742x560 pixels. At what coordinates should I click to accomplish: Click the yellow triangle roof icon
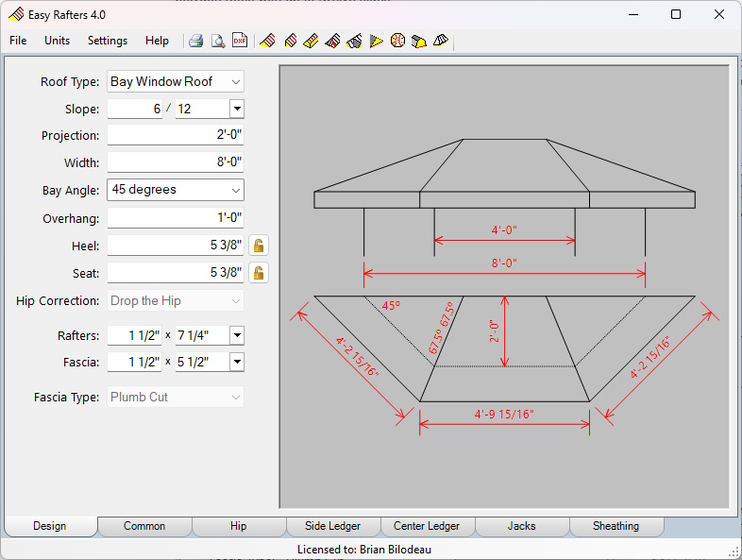(x=376, y=41)
